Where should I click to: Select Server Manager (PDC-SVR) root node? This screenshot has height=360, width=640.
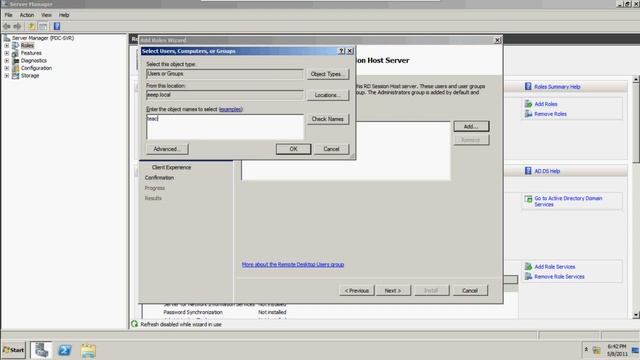43,38
